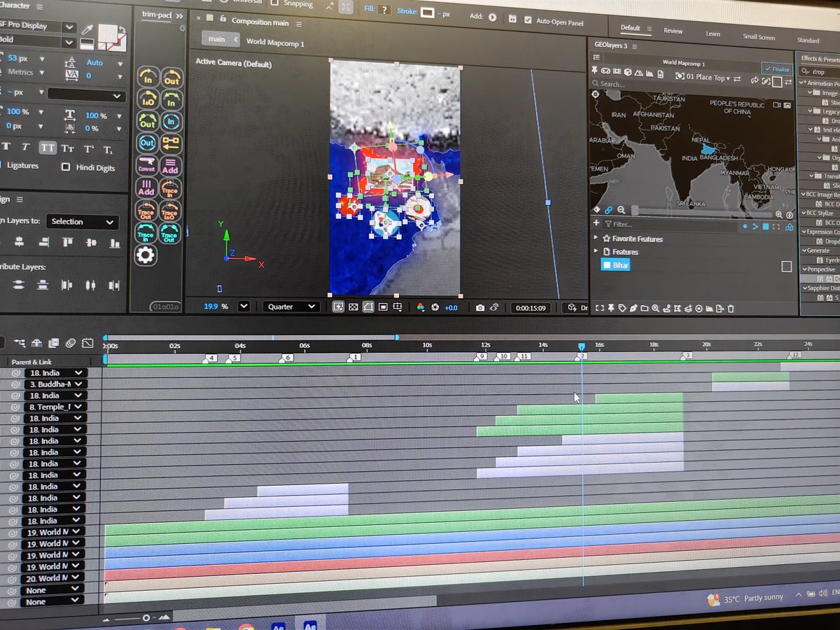
Task: Enable Small Caps text style
Action: click(68, 148)
